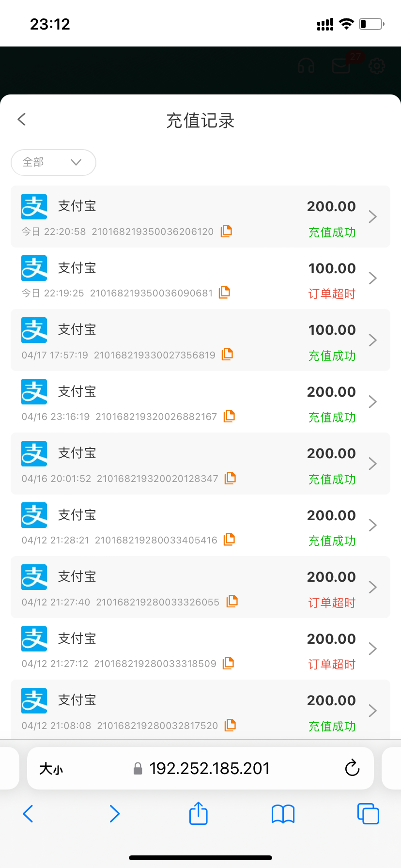Copy order number 210168219320020128347
Screen dimensions: 401x868
point(230,478)
